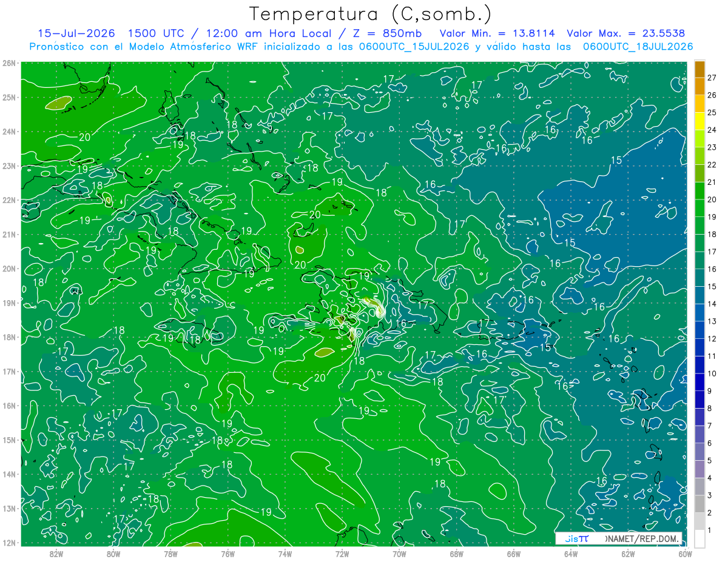Click the "80W" longitude axis label
The width and height of the screenshot is (728, 562).
[x=113, y=553]
